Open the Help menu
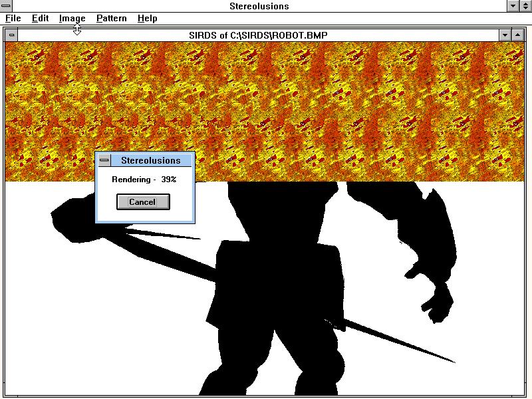Image resolution: width=532 pixels, height=399 pixels. [x=148, y=19]
